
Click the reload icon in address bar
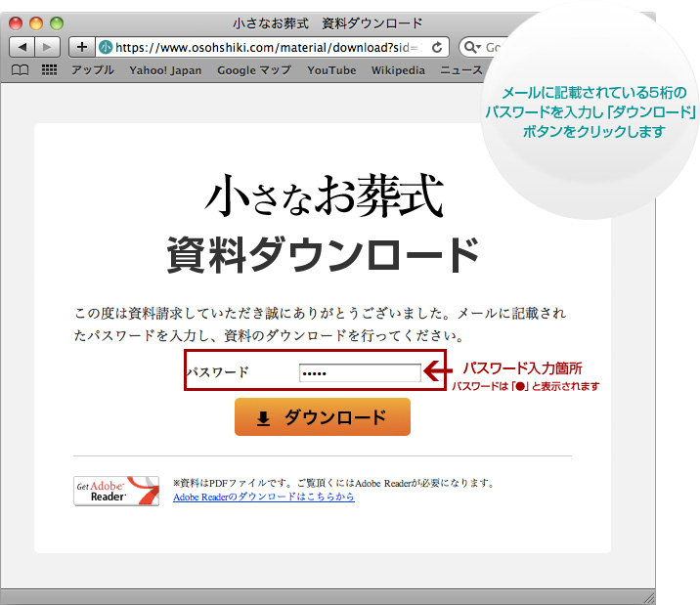click(x=437, y=47)
